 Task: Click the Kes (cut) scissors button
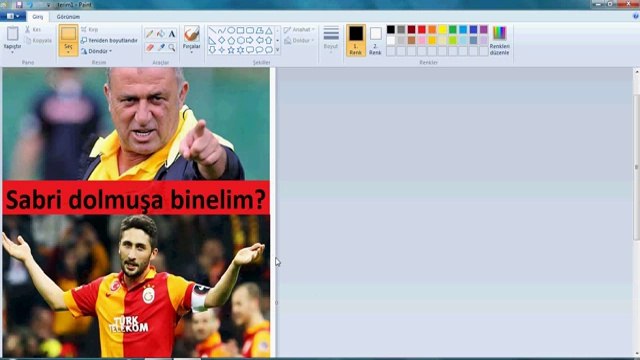click(33, 29)
